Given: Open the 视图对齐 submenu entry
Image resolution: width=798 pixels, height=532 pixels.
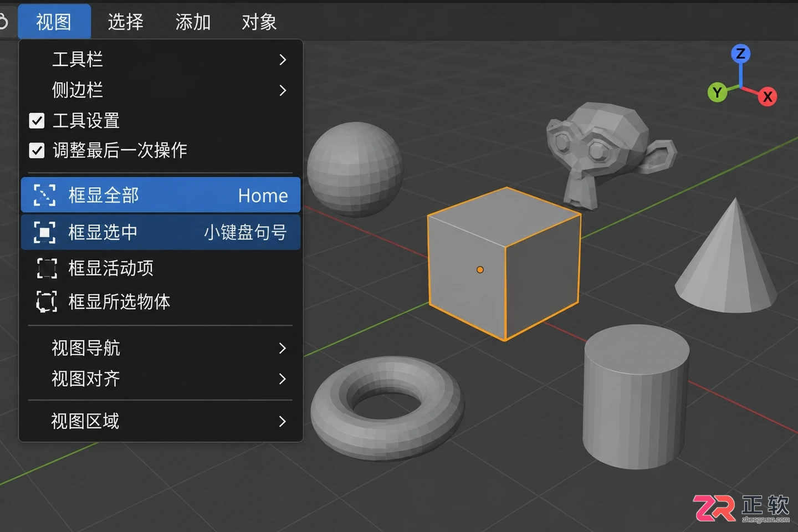Looking at the screenshot, I should (x=161, y=378).
